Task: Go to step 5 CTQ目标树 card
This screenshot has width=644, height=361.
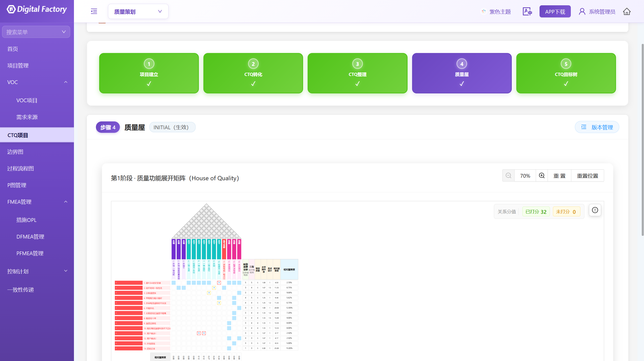Action: [566, 73]
